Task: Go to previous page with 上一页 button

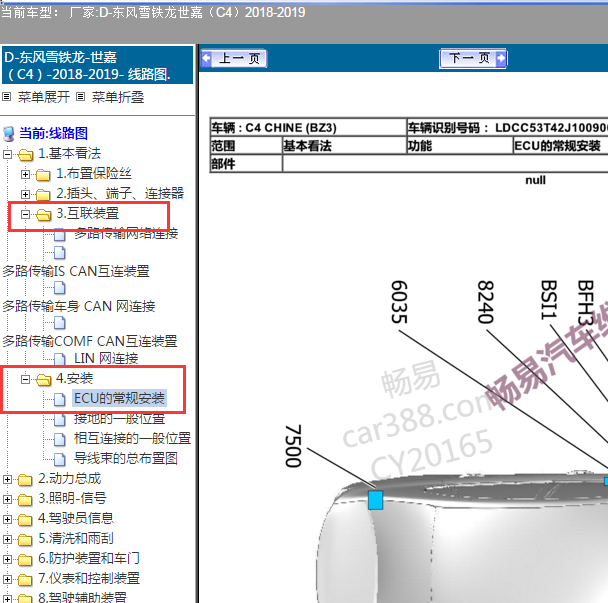Action: (234, 59)
